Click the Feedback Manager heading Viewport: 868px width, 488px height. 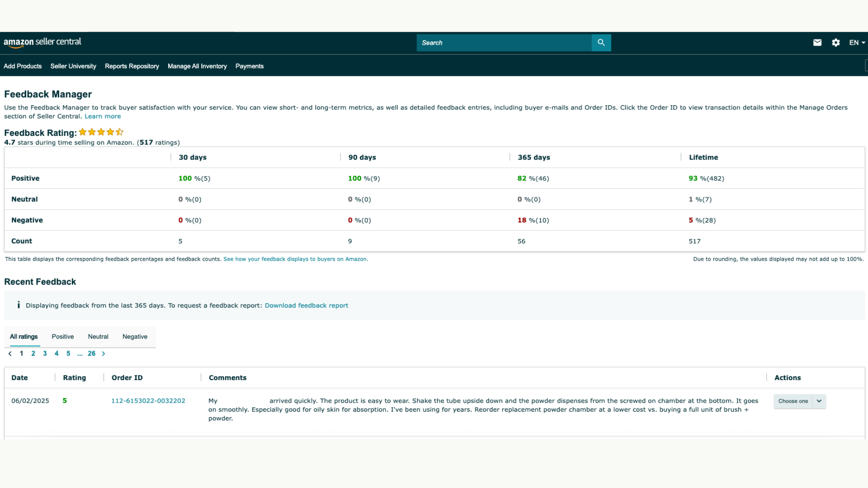click(48, 94)
